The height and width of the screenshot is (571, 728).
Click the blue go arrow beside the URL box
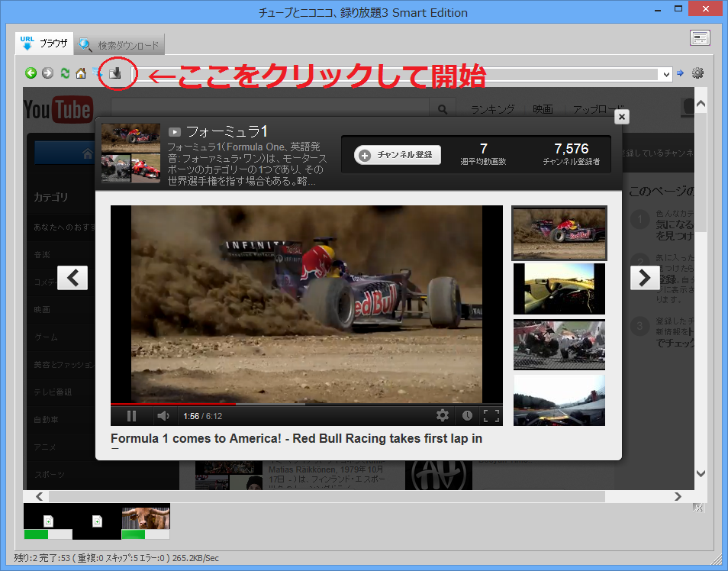680,73
